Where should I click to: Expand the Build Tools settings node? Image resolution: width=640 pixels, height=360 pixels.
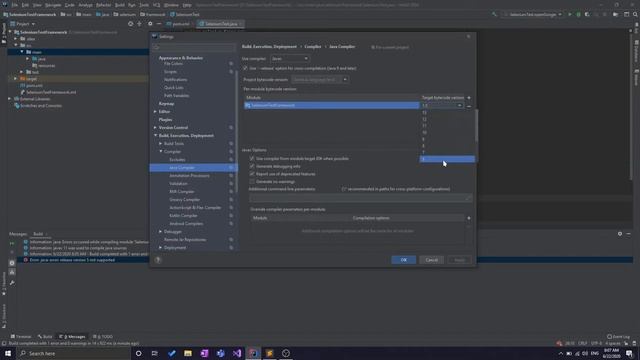coord(160,144)
